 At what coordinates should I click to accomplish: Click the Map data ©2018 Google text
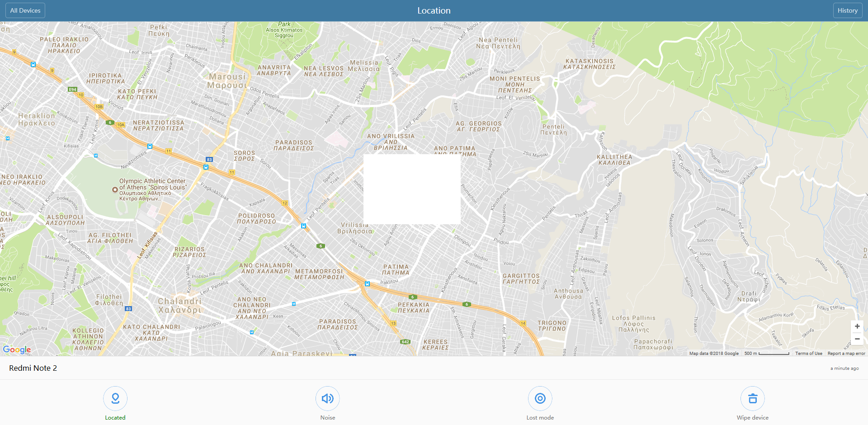714,354
